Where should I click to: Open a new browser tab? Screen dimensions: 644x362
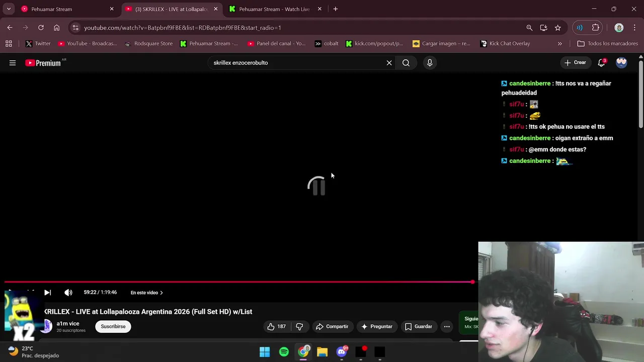336,9
